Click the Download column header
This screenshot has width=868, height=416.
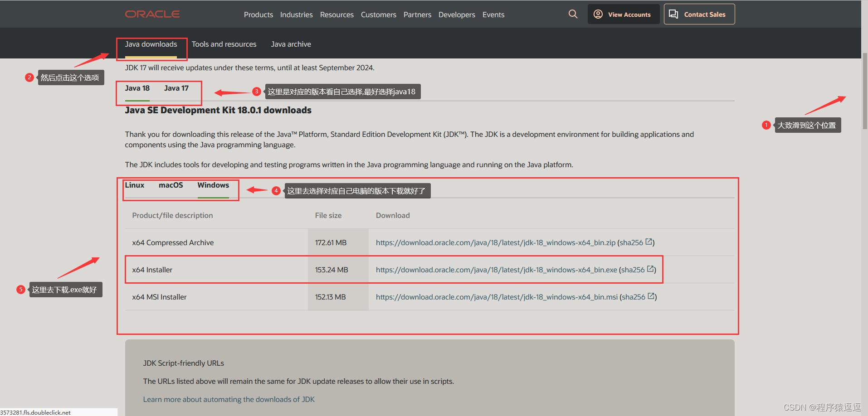pos(393,215)
